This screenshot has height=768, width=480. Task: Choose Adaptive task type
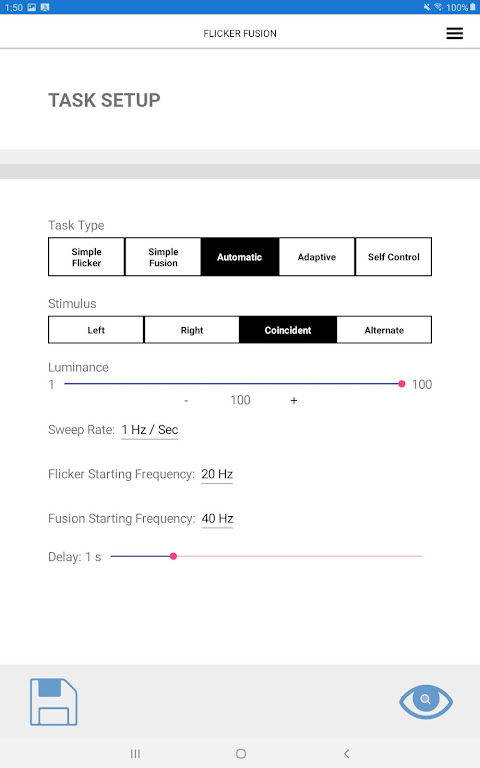click(316, 257)
